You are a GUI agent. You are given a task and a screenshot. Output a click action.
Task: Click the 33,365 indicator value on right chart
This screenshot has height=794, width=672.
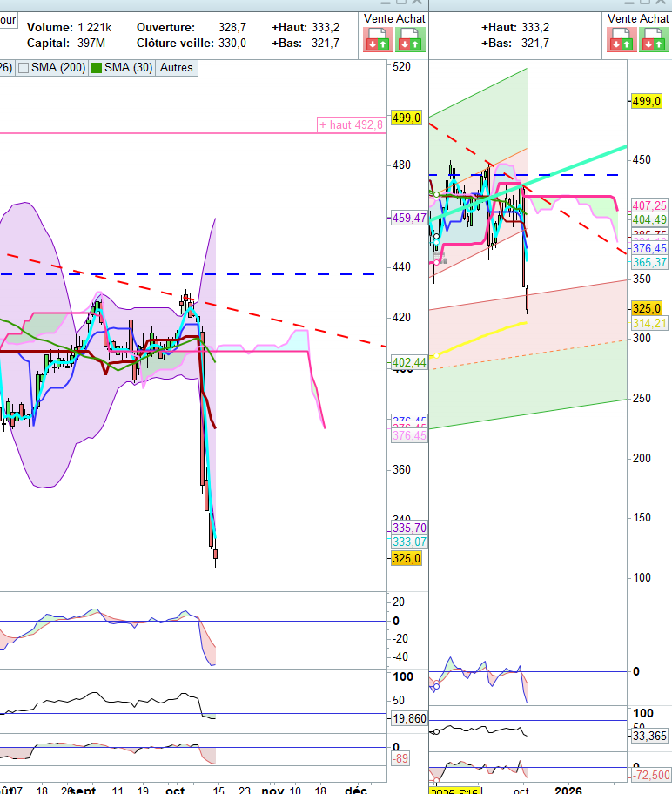click(649, 736)
